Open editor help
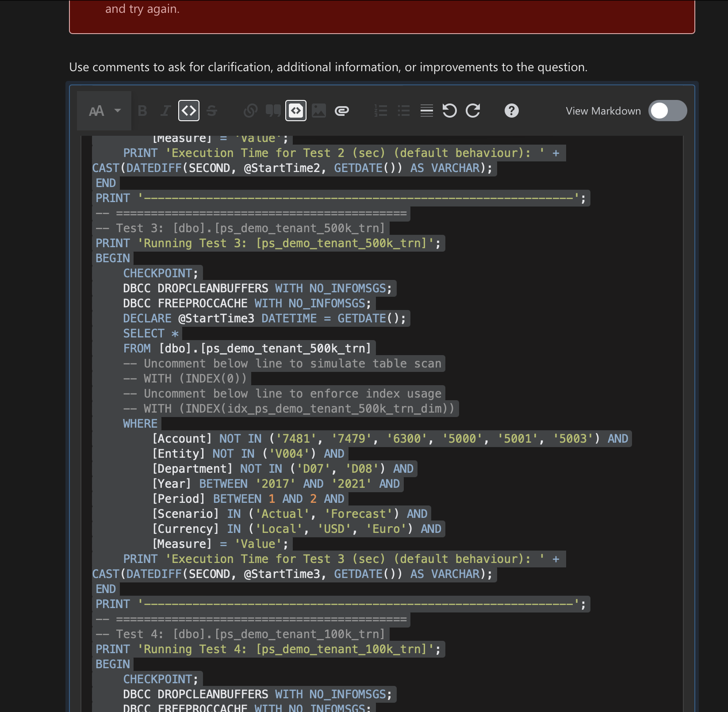The width and height of the screenshot is (728, 712). click(x=512, y=111)
